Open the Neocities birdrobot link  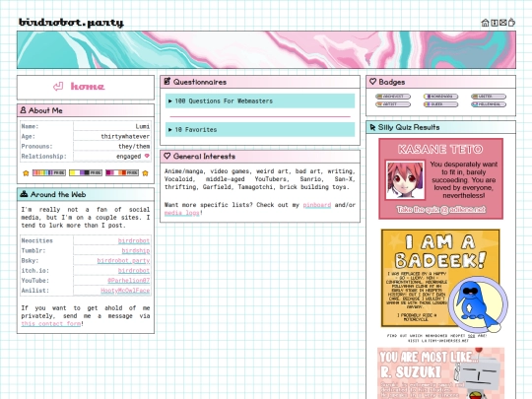tap(134, 240)
